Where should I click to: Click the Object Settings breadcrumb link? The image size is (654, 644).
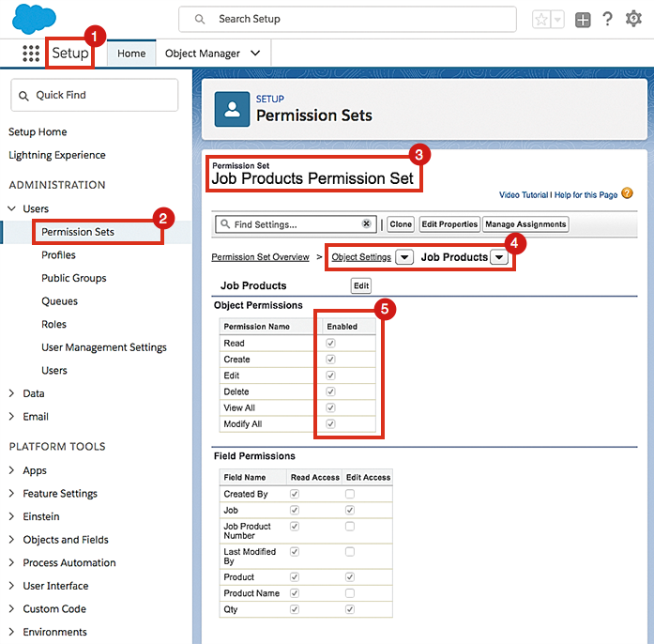[x=361, y=257]
